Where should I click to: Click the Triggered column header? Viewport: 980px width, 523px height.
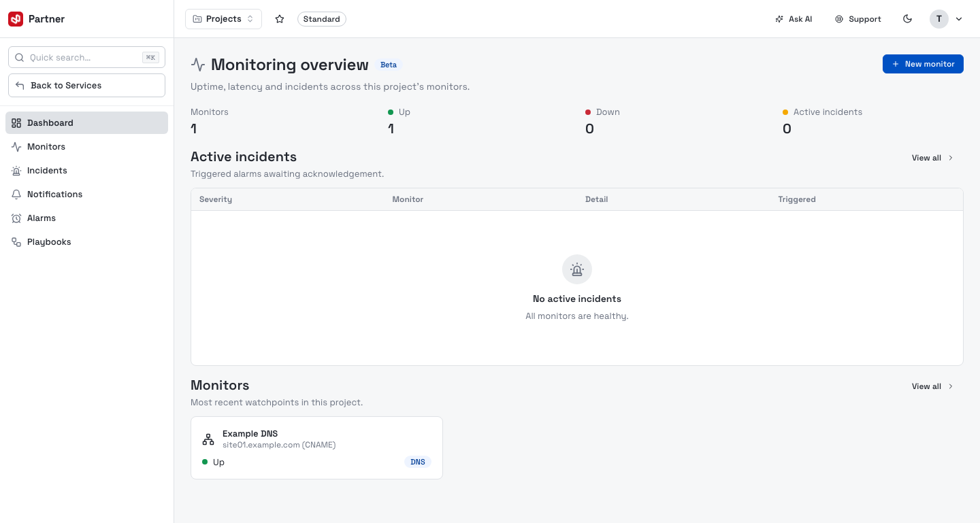[x=797, y=199]
